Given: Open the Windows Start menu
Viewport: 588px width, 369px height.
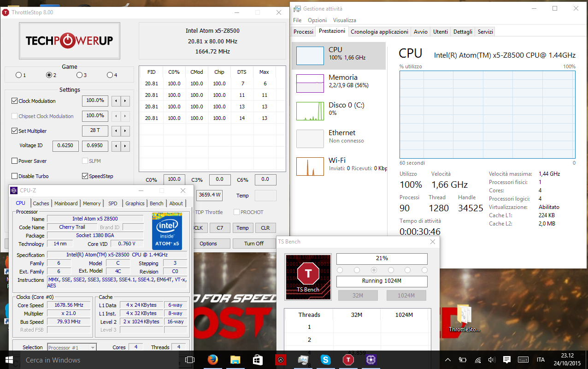Looking at the screenshot, I should [9, 360].
